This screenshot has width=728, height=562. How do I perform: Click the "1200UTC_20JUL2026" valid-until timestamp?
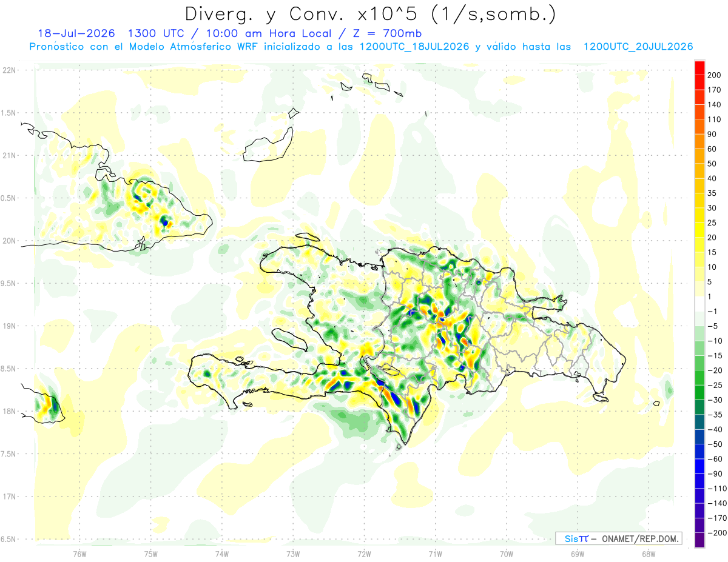638,47
